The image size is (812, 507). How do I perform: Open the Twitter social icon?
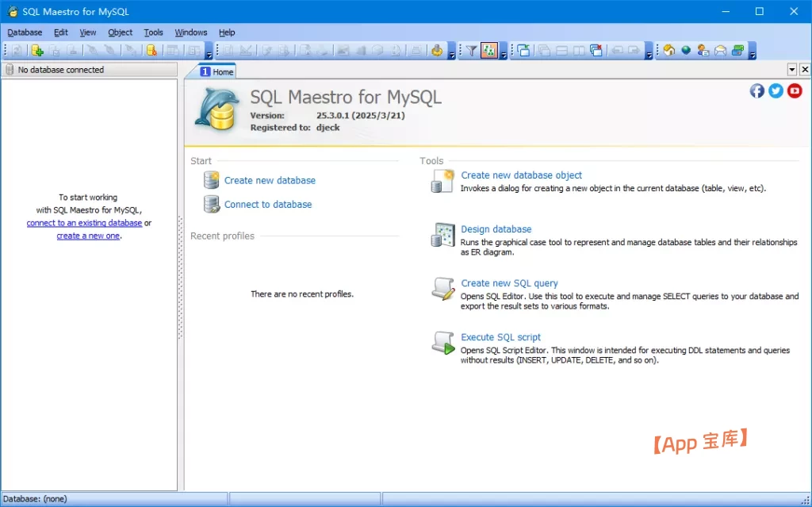coord(776,90)
